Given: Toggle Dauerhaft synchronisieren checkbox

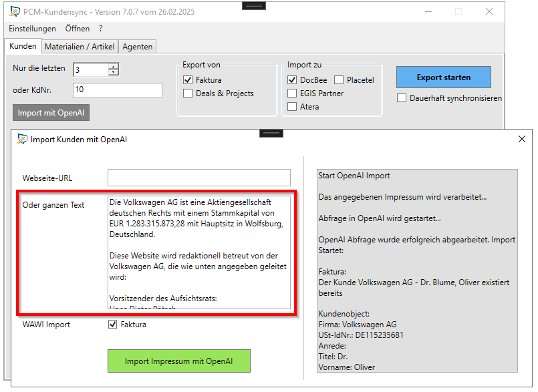Looking at the screenshot, I should [402, 98].
